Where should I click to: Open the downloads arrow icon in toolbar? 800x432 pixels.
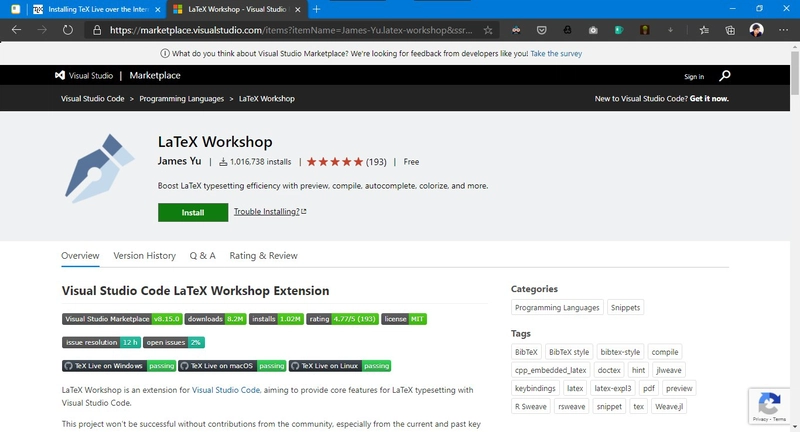[670, 30]
